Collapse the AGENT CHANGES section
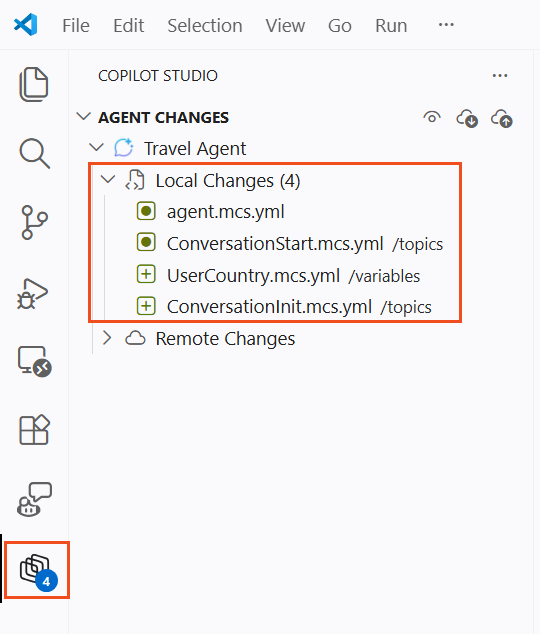 [x=83, y=117]
